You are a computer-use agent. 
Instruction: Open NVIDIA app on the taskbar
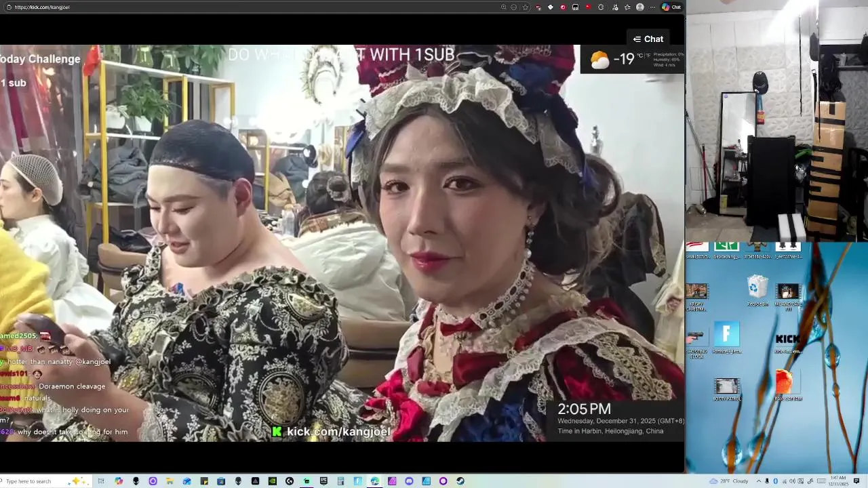coord(272,481)
